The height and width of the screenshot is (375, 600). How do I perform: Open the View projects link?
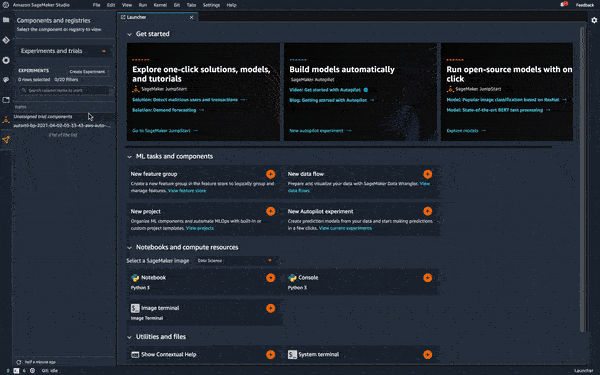(200, 228)
